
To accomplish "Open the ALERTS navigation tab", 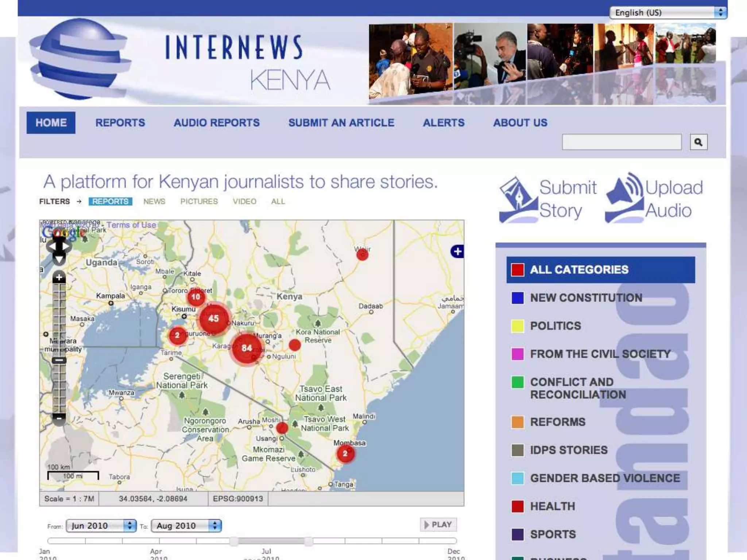I will tap(444, 123).
